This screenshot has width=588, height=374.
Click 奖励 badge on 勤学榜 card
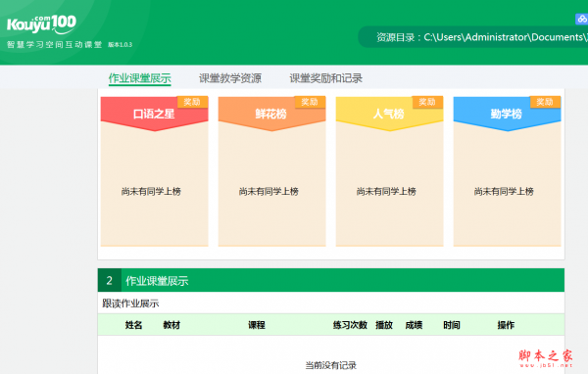(x=545, y=102)
